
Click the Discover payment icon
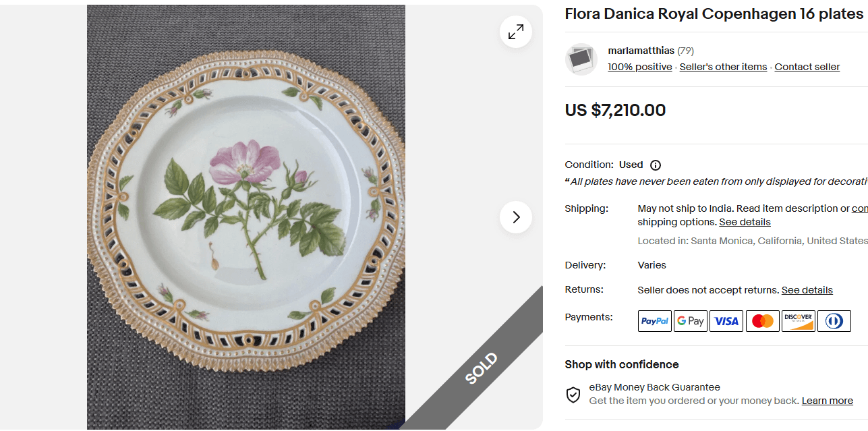coord(798,321)
